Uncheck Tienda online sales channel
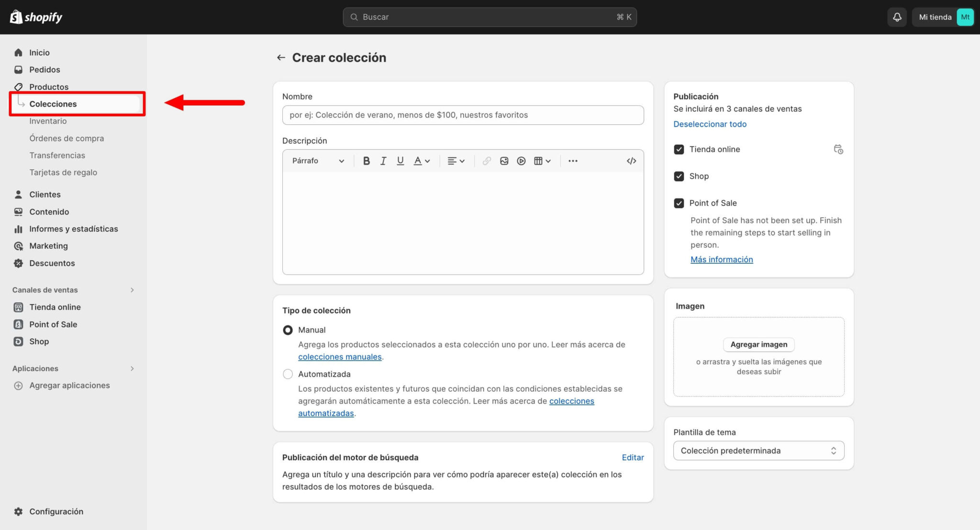Screen dimensions: 980x530 (x=679, y=149)
